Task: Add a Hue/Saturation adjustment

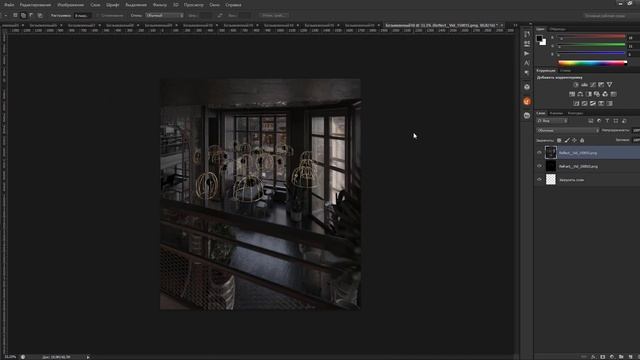Action: pos(572,94)
